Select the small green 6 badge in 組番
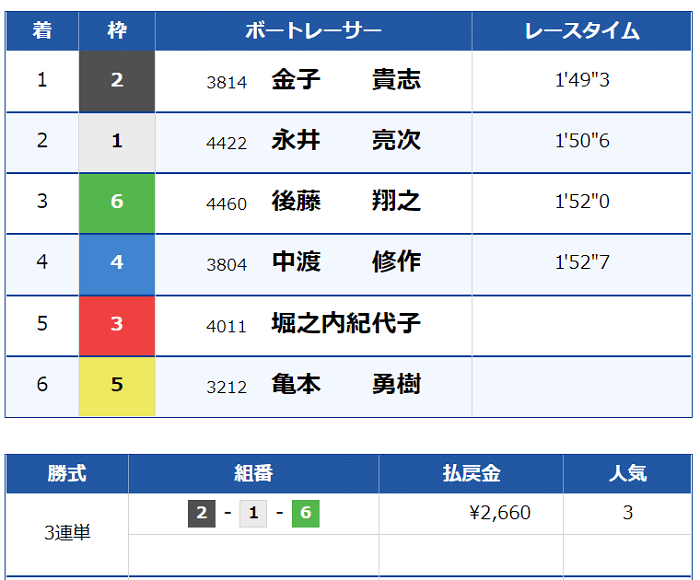 305,513
